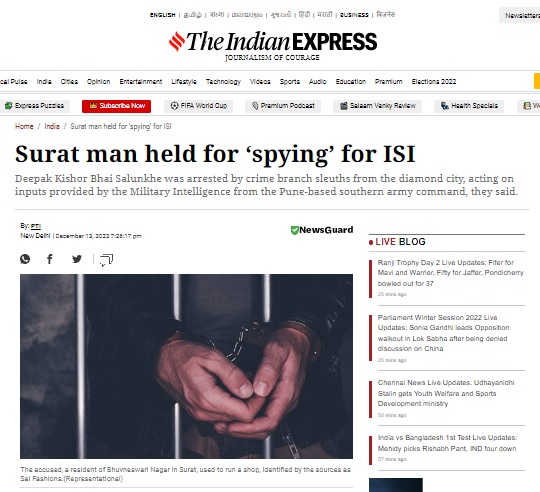Viewport: 540px width, 492px height.
Task: Open FIFA World Cup shortcut
Action: tap(199, 106)
